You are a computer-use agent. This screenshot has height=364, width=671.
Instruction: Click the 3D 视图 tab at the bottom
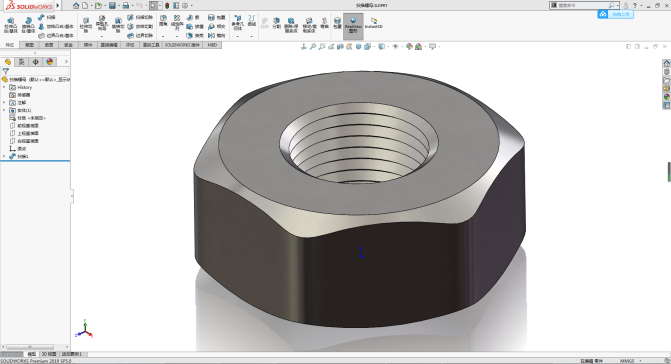coord(49,354)
